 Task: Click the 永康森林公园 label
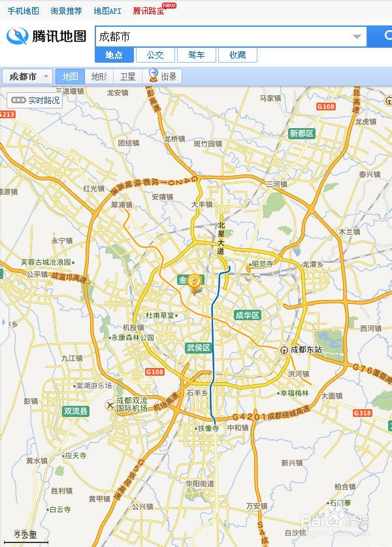pos(133,338)
